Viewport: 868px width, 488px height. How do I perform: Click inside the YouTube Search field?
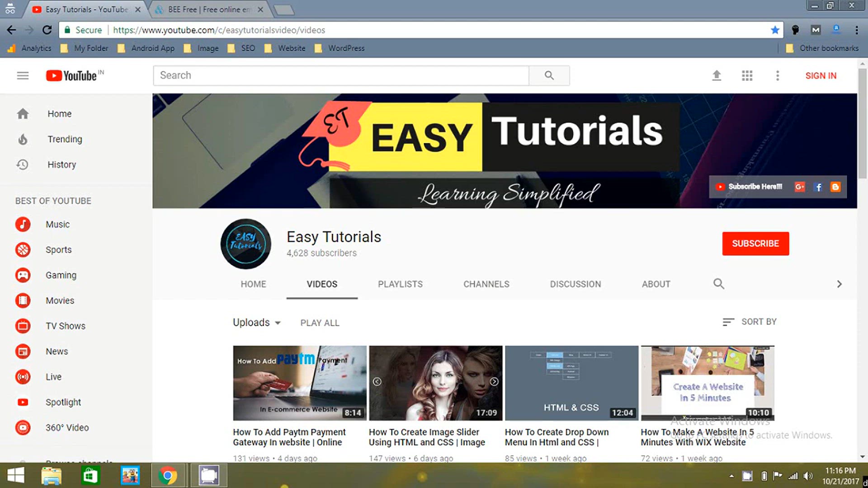341,75
